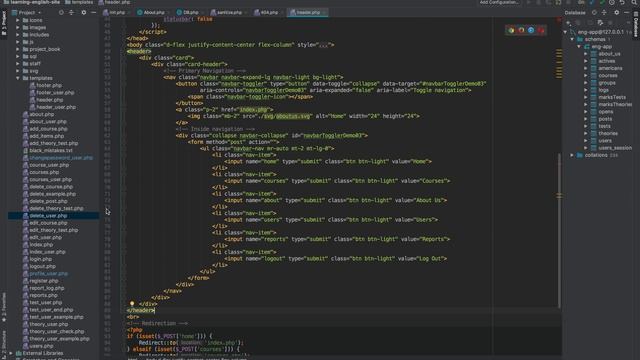Select the posts table in Database
This screenshot has width=640, height=360.
click(x=605, y=119)
